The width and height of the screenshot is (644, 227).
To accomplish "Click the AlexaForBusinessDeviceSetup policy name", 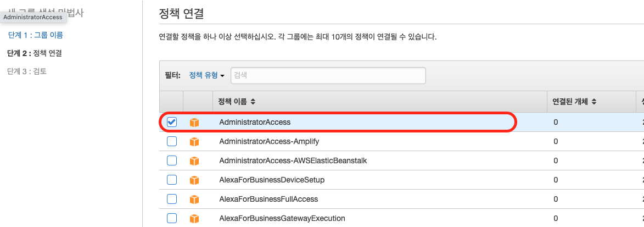I will (x=272, y=180).
